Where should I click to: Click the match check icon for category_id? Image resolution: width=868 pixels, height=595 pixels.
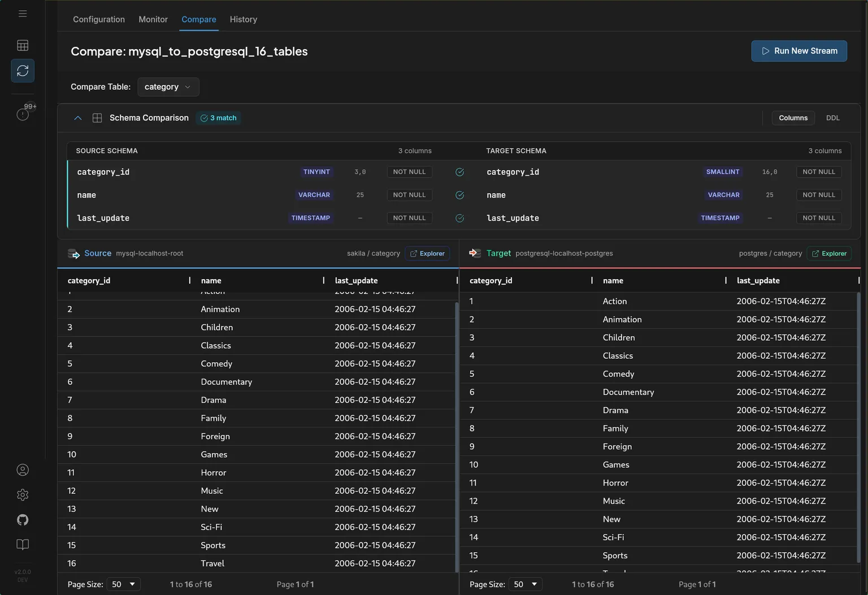[460, 172]
